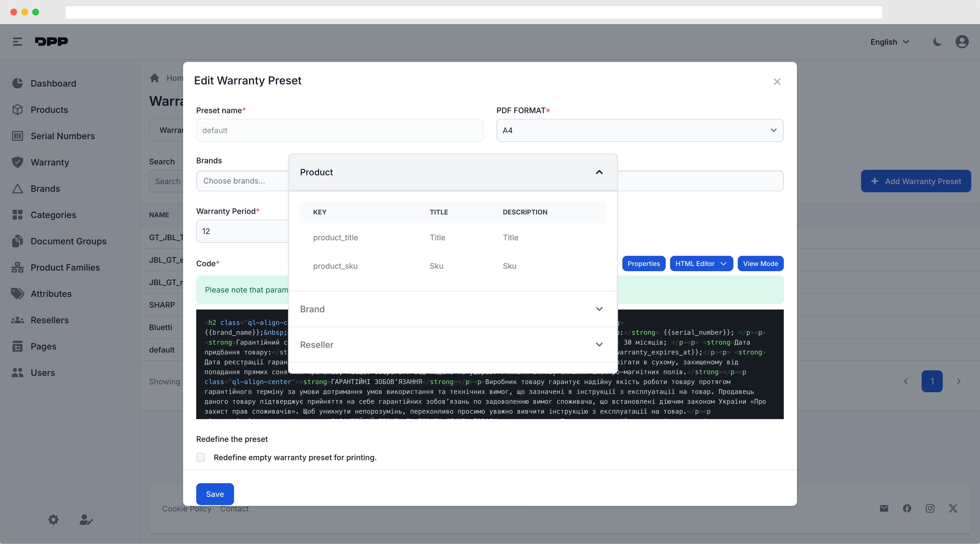Expand the Brand properties section
Image resolution: width=980 pixels, height=544 pixels.
(599, 309)
